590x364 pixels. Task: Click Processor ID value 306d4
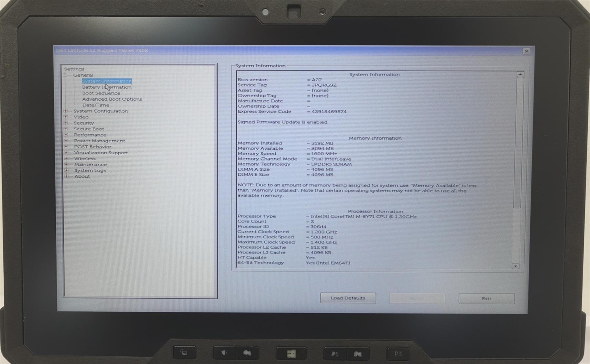pyautogui.click(x=318, y=227)
